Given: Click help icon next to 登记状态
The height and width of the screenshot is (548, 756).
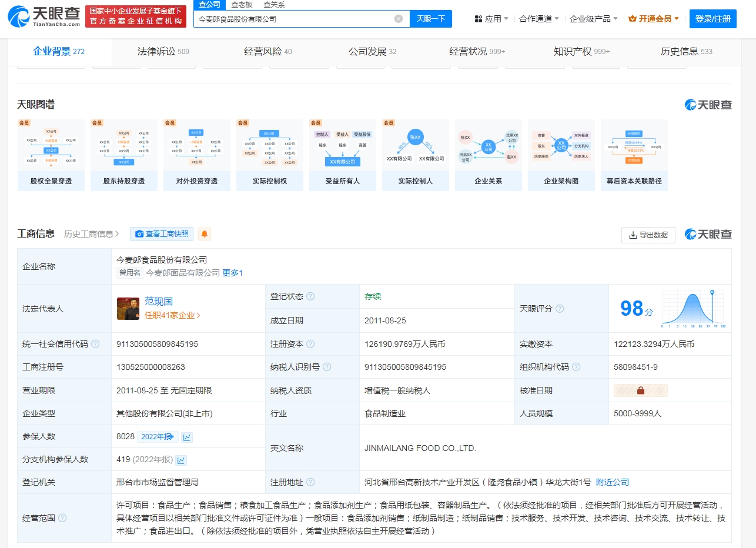Looking at the screenshot, I should 310,296.
